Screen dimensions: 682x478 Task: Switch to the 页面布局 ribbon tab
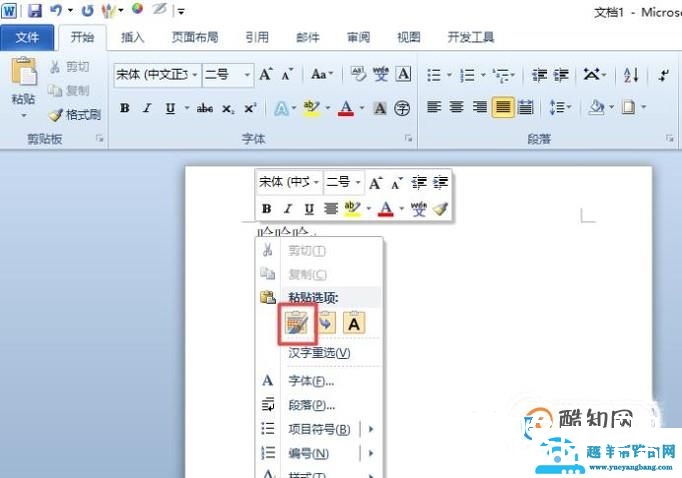coord(195,37)
